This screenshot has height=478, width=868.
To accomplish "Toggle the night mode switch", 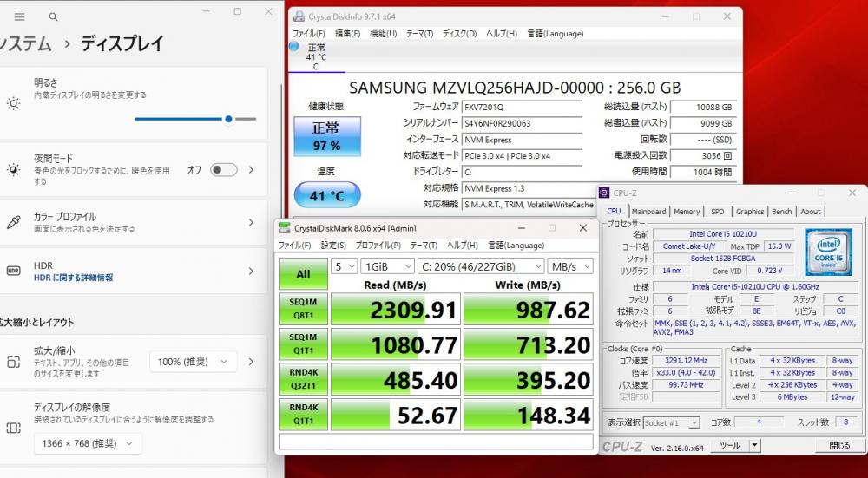I will (224, 170).
